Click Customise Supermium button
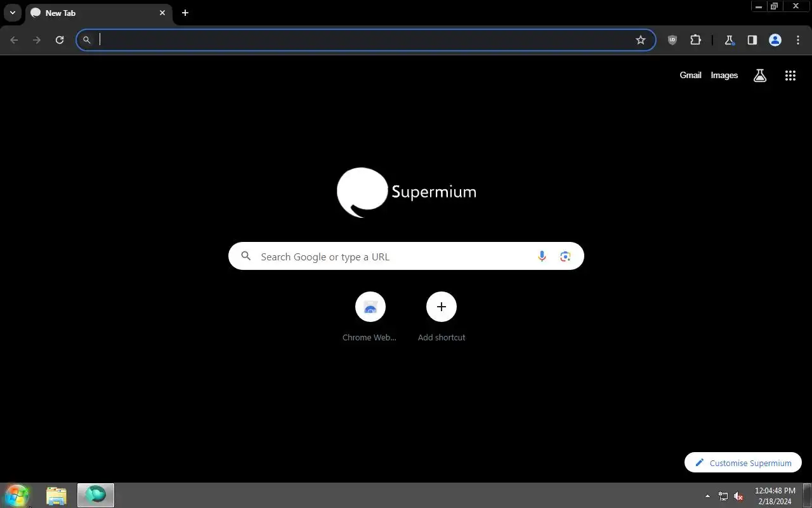812x508 pixels. click(x=743, y=462)
